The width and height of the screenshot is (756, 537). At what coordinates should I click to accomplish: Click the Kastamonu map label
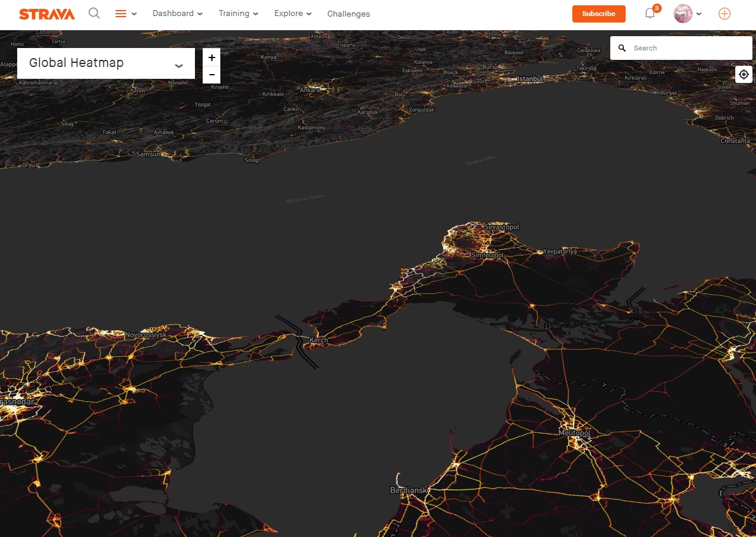click(x=312, y=127)
